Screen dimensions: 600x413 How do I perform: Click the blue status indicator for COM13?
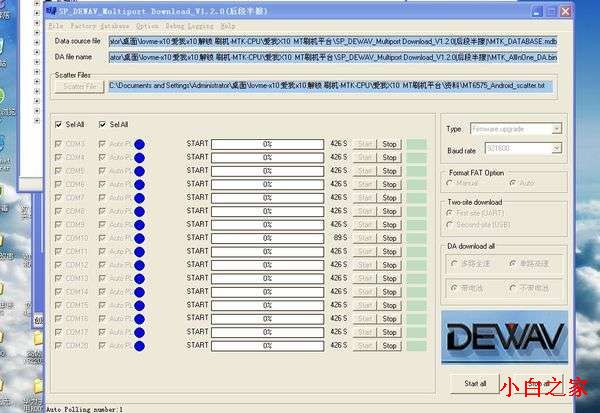(x=139, y=278)
